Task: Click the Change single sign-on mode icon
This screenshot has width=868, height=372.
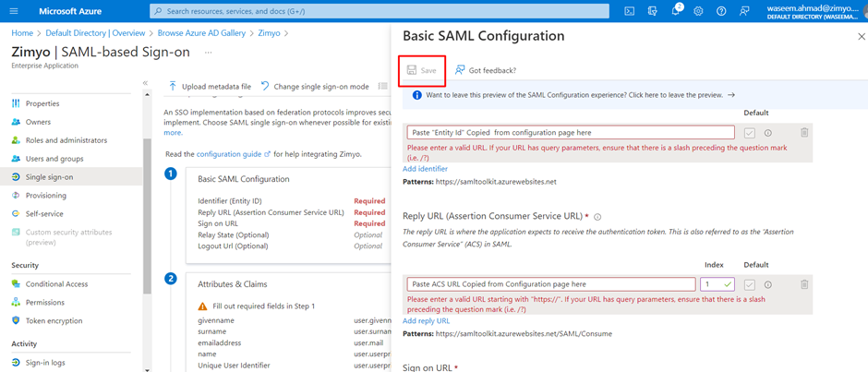Action: tap(265, 87)
